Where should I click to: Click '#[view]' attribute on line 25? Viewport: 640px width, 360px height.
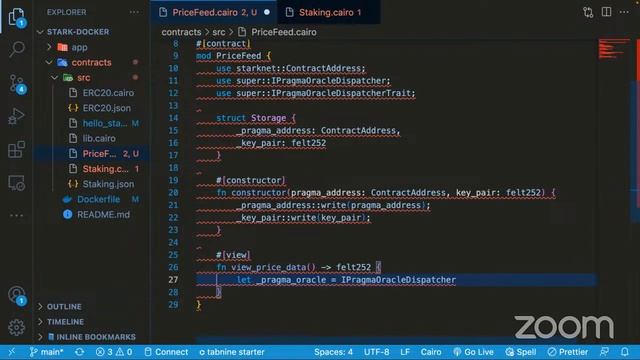click(233, 255)
